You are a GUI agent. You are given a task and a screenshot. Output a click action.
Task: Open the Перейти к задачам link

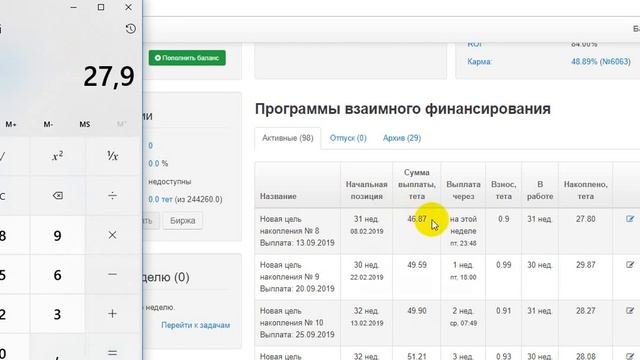pyautogui.click(x=196, y=325)
